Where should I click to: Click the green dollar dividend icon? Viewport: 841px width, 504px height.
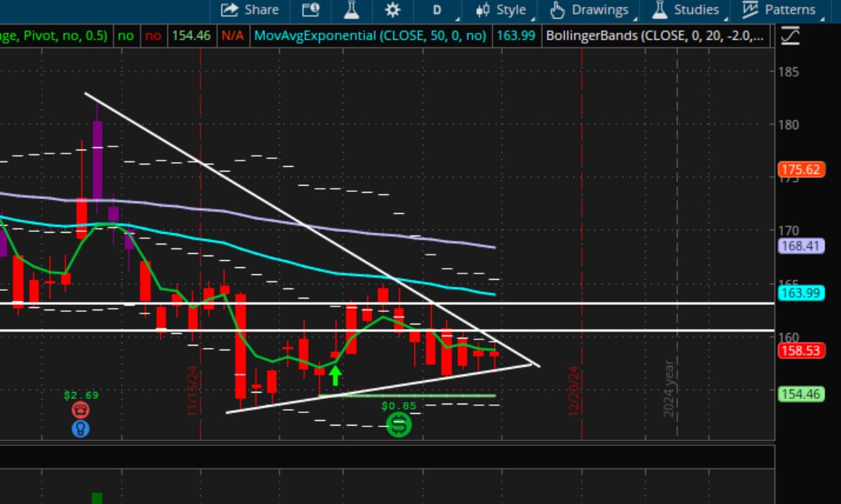(x=399, y=426)
